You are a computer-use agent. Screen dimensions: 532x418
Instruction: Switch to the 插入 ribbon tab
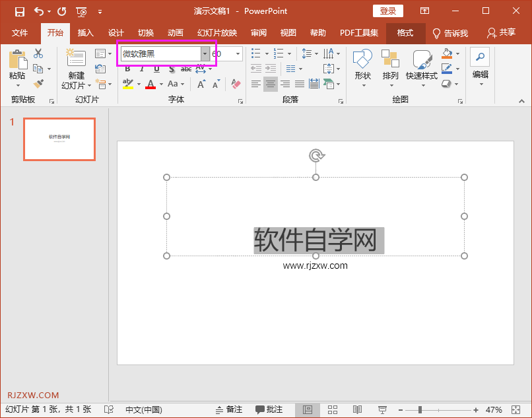(x=85, y=32)
